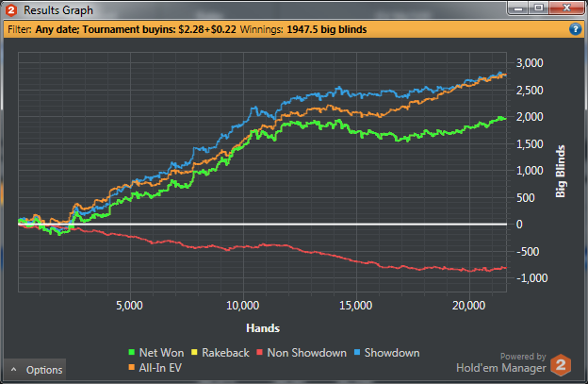Toggle the Rakeback yellow legend swatch

194,353
